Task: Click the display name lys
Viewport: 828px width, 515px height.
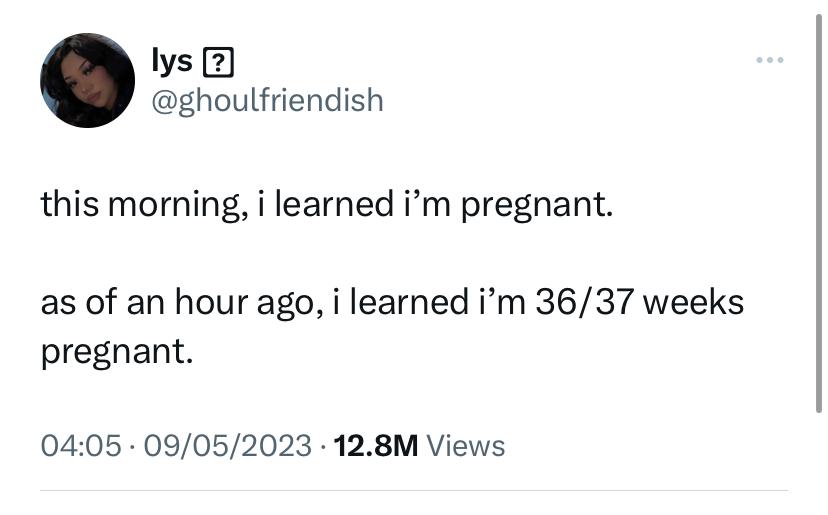Action: [x=172, y=61]
